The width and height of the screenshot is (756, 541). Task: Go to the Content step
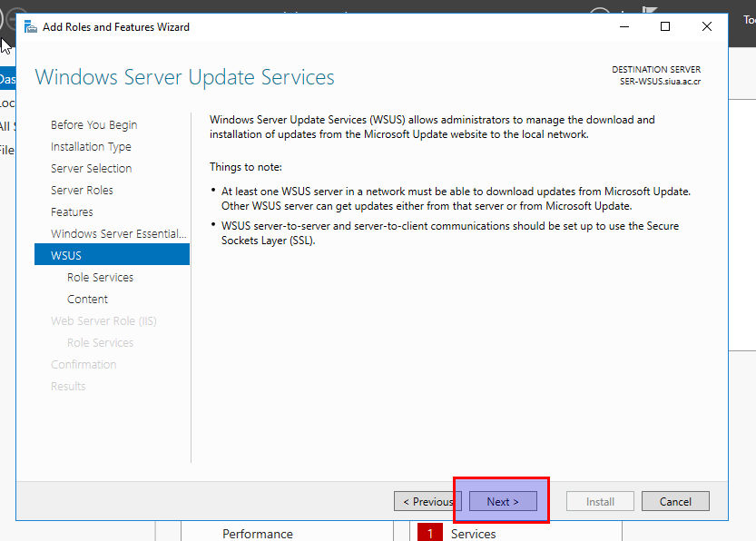87,299
